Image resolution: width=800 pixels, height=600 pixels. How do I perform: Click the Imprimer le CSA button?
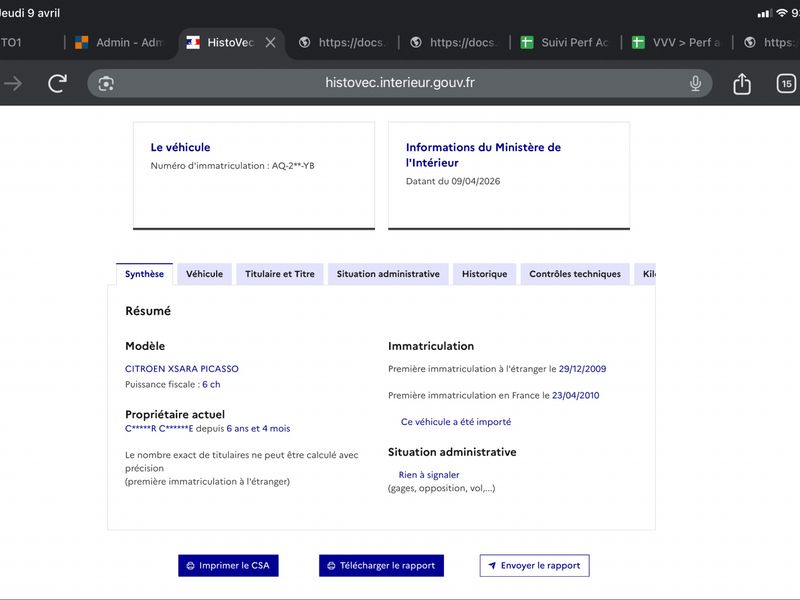point(228,565)
